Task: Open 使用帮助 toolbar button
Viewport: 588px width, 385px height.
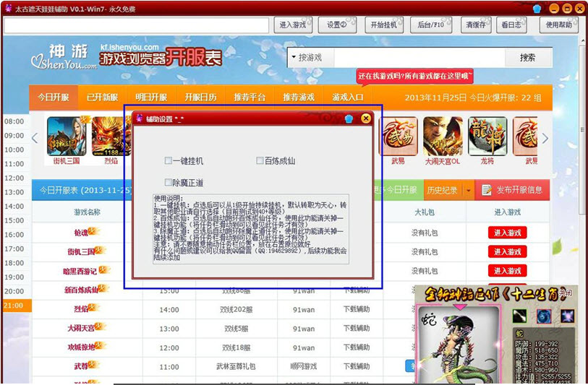Action: coord(559,25)
